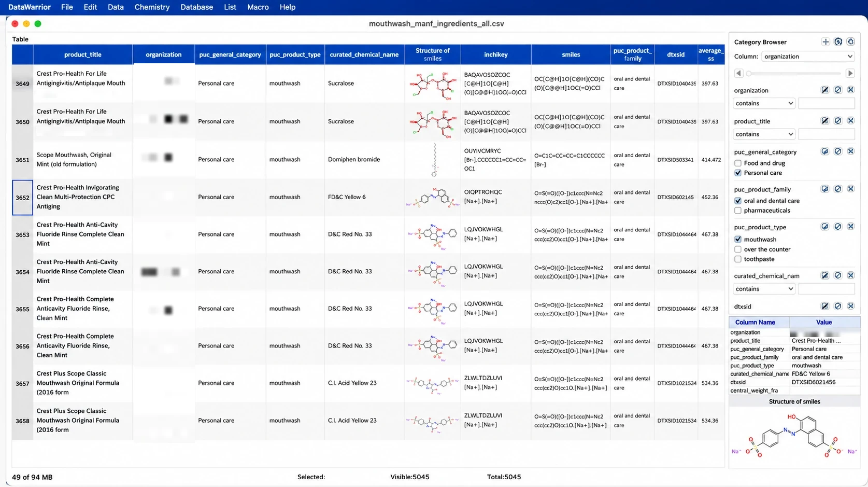Check the pharmaceuticals checkbox

737,211
